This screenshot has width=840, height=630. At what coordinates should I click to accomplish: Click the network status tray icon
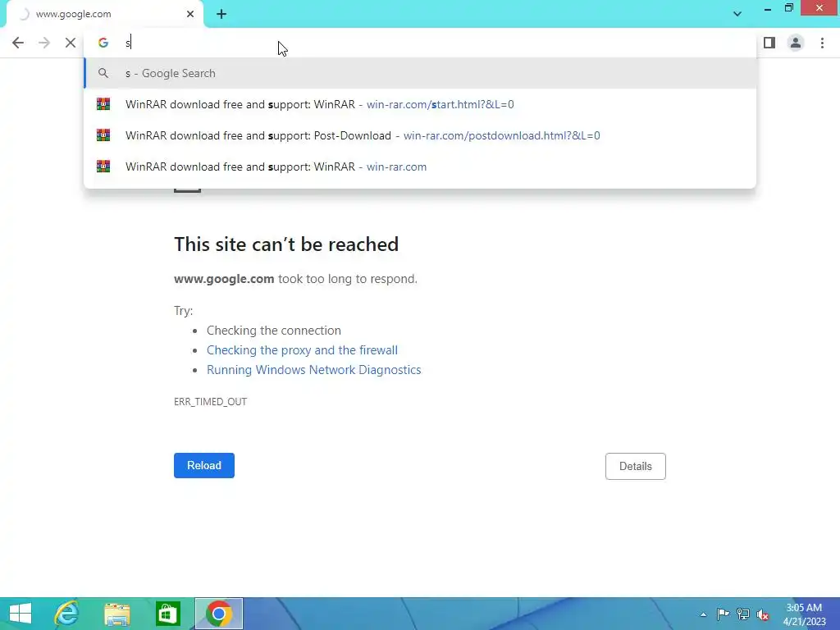pos(743,614)
